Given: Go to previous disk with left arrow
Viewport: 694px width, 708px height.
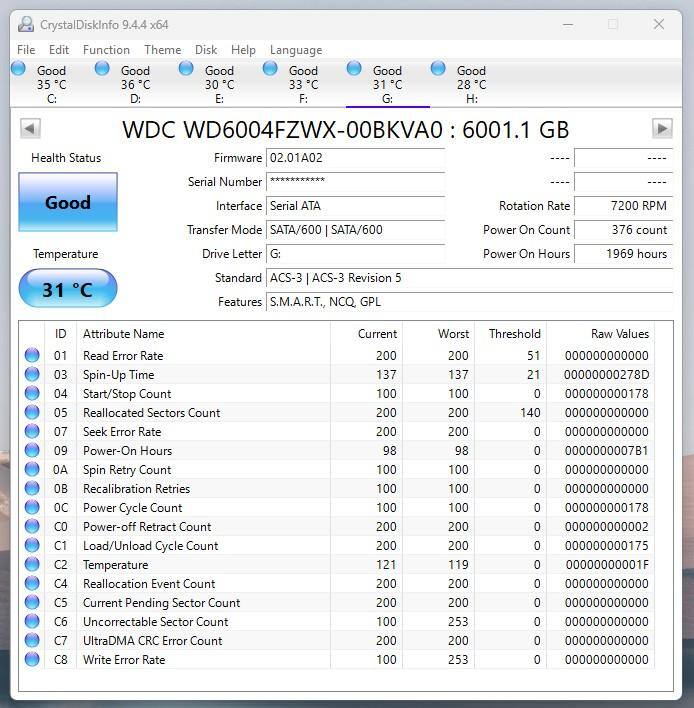Looking at the screenshot, I should 30,128.
